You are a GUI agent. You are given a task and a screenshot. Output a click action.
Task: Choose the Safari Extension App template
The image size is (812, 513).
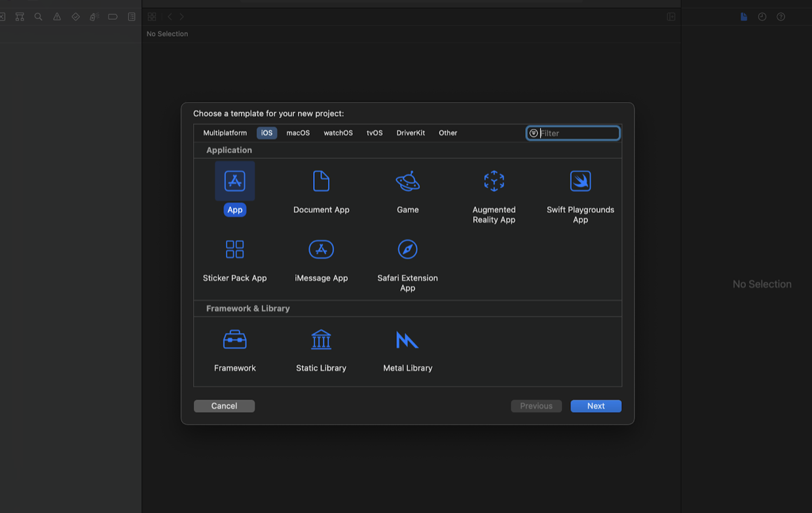pyautogui.click(x=407, y=249)
